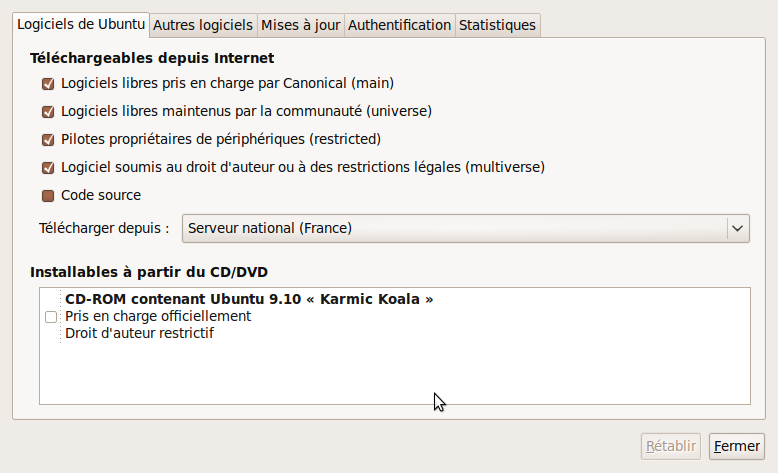Check the Ubuntu 9.10 CD-ROM checkbox
This screenshot has height=473, width=778.
(51, 317)
